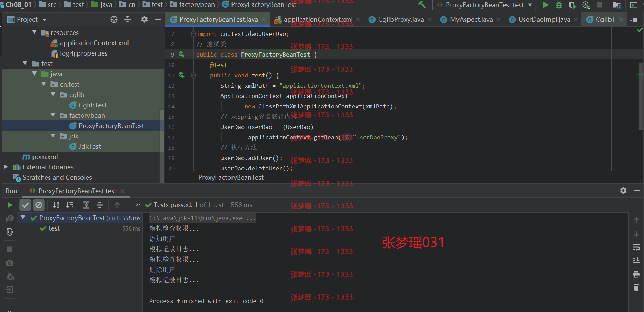Screen dimensions: 644x312
Task: Open Project panel settings gear
Action: tap(144, 19)
